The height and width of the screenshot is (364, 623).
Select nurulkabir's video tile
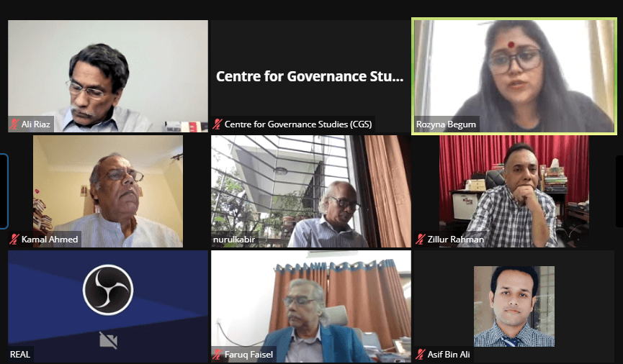[311, 191]
